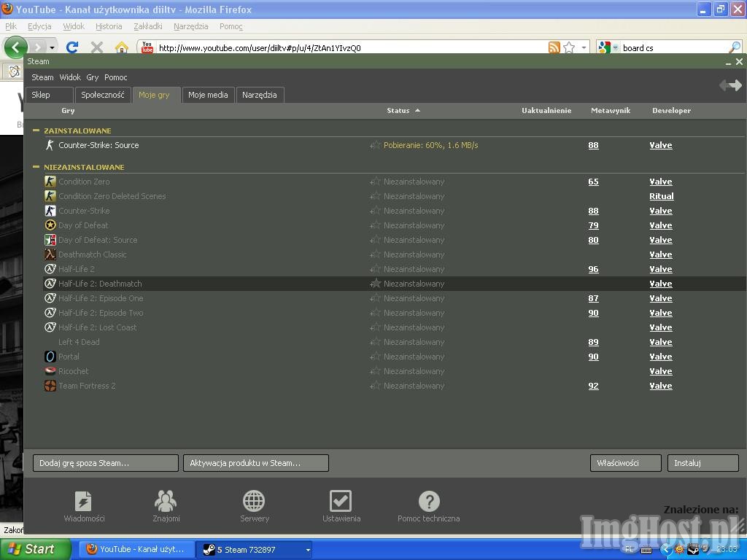
Task: Switch to the Społeczność tab
Action: [102, 95]
